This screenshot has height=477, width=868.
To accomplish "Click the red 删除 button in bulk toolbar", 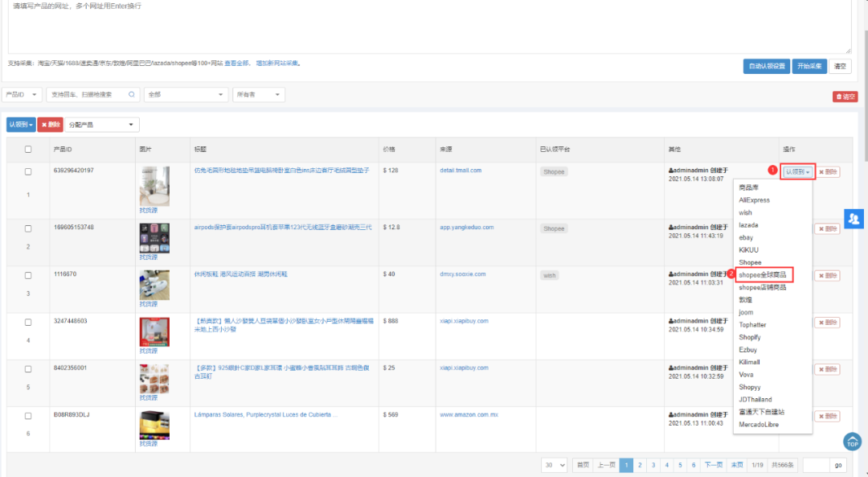I will point(50,125).
